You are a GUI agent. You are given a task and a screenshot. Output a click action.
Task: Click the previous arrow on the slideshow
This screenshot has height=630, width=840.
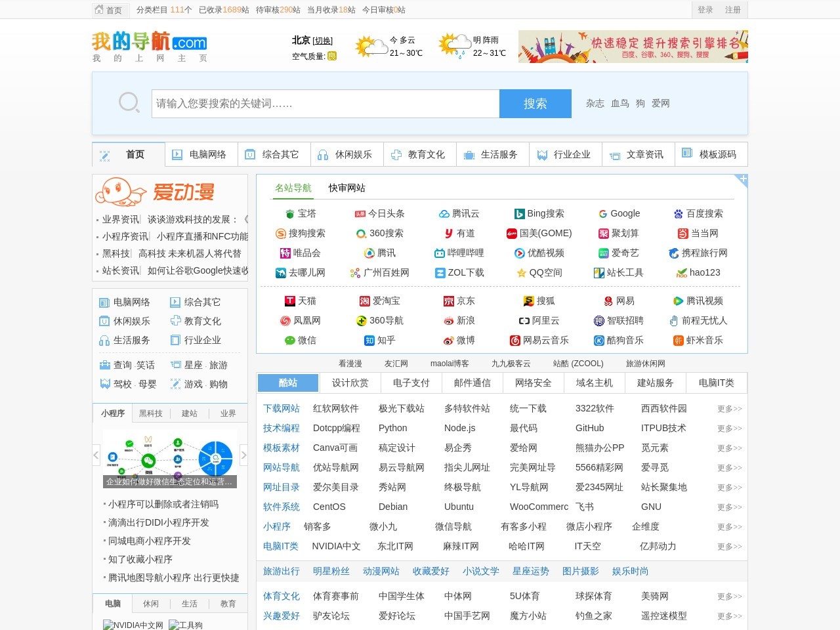(x=96, y=454)
